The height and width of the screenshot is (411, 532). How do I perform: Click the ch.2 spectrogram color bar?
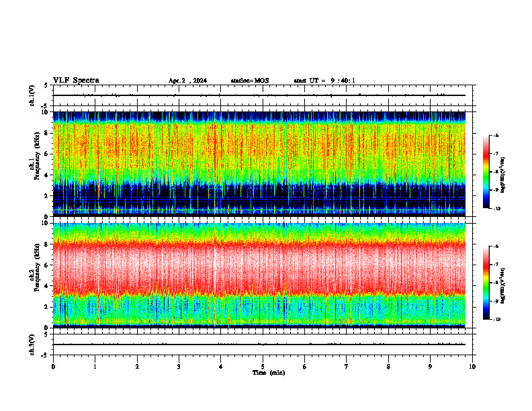486,283
